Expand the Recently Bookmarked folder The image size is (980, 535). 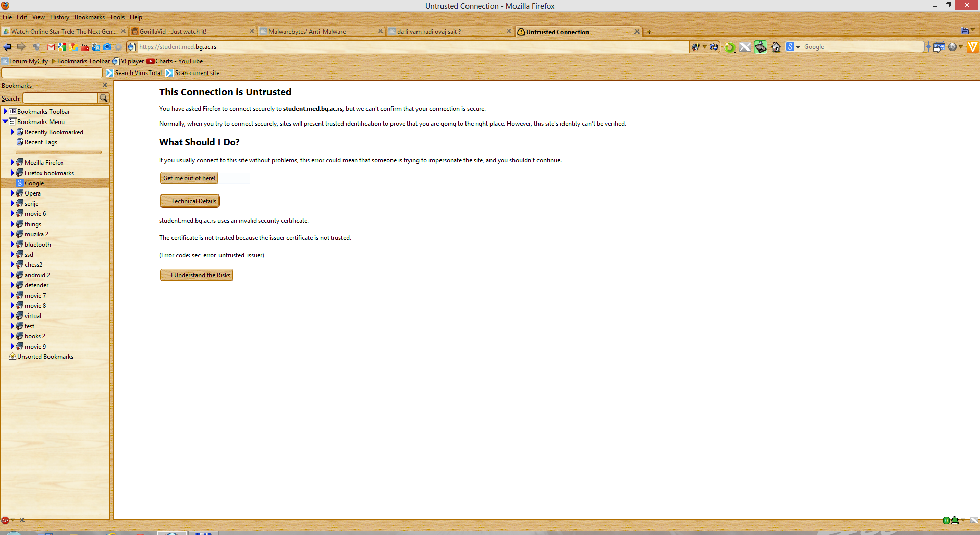pyautogui.click(x=12, y=132)
